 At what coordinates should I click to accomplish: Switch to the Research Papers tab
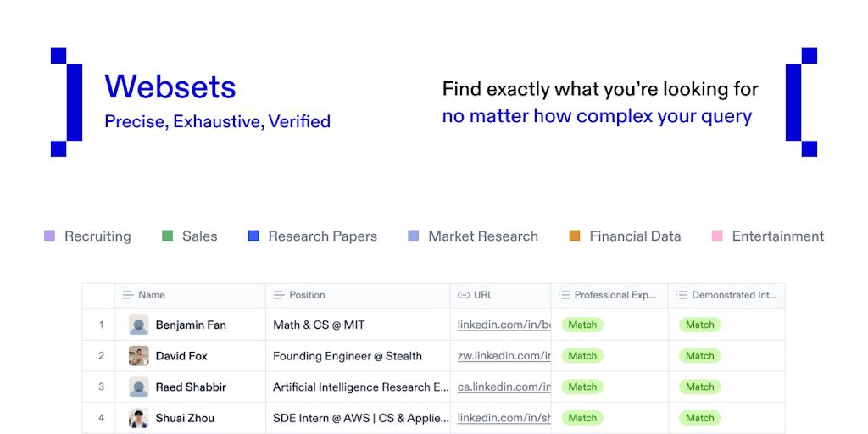(x=322, y=236)
